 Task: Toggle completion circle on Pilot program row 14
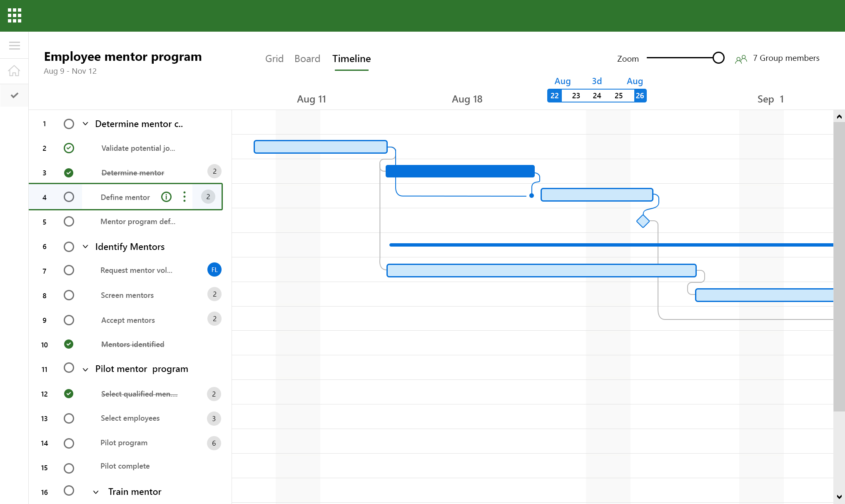69,443
